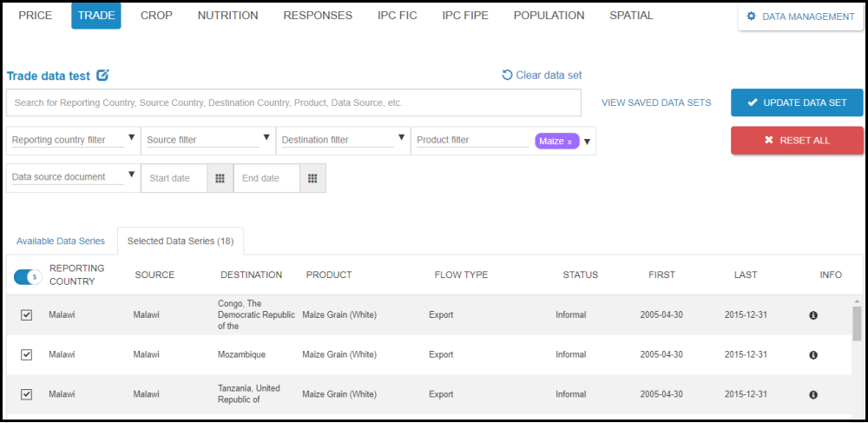Show info for the Tanzania destination row
The height and width of the screenshot is (423, 868).
click(x=813, y=394)
